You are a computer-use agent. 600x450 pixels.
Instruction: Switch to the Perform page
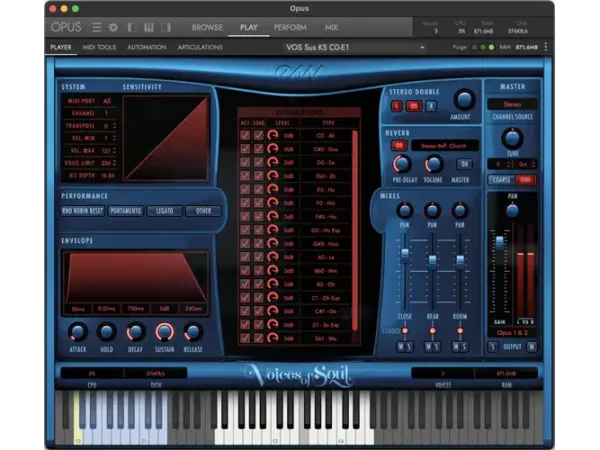290,28
